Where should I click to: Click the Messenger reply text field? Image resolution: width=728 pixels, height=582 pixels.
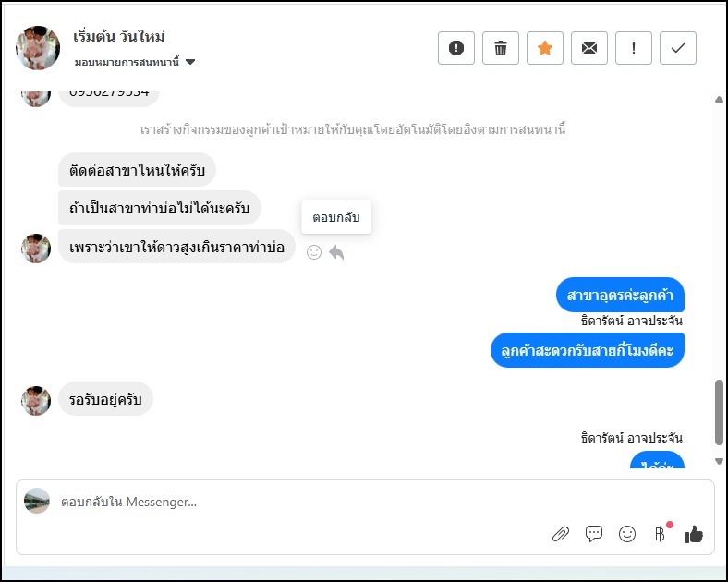click(277, 503)
